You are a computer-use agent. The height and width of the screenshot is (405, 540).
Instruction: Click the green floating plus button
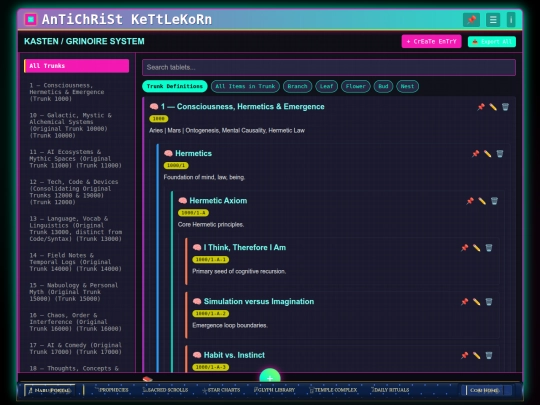[x=270, y=376]
